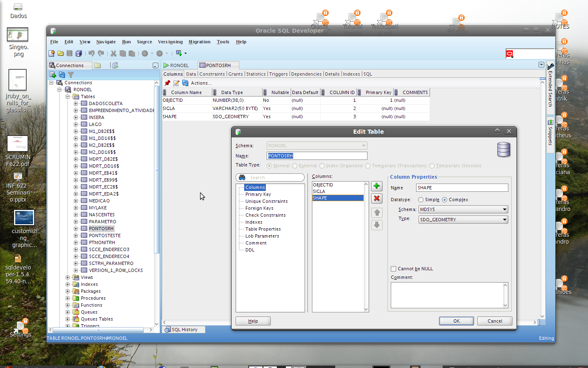The height and width of the screenshot is (368, 588).
Task: Switch to the Constraints tab
Action: (212, 74)
